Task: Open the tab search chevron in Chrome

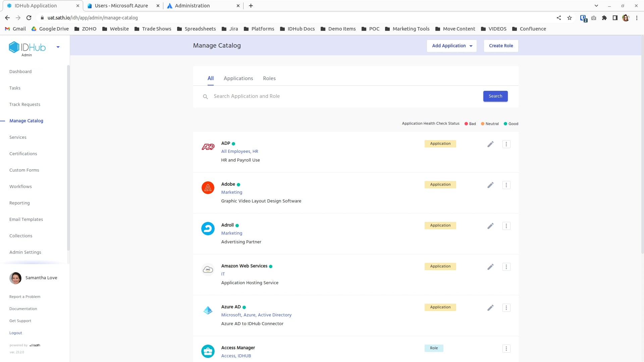Action: pyautogui.click(x=596, y=6)
